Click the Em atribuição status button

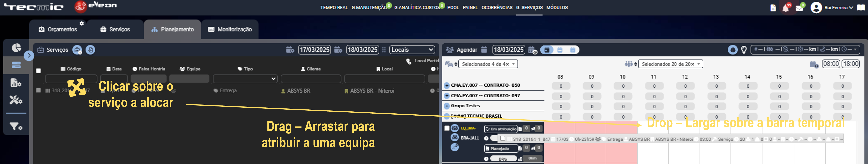tap(501, 129)
